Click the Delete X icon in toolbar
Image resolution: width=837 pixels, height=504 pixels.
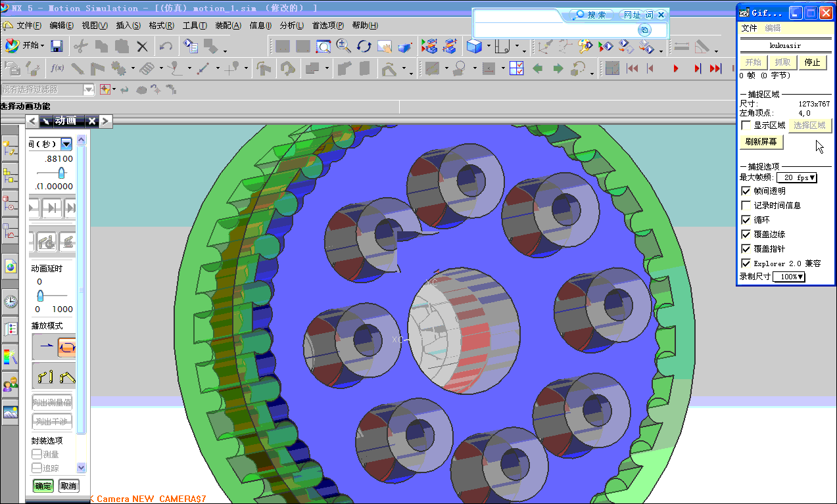(x=142, y=46)
